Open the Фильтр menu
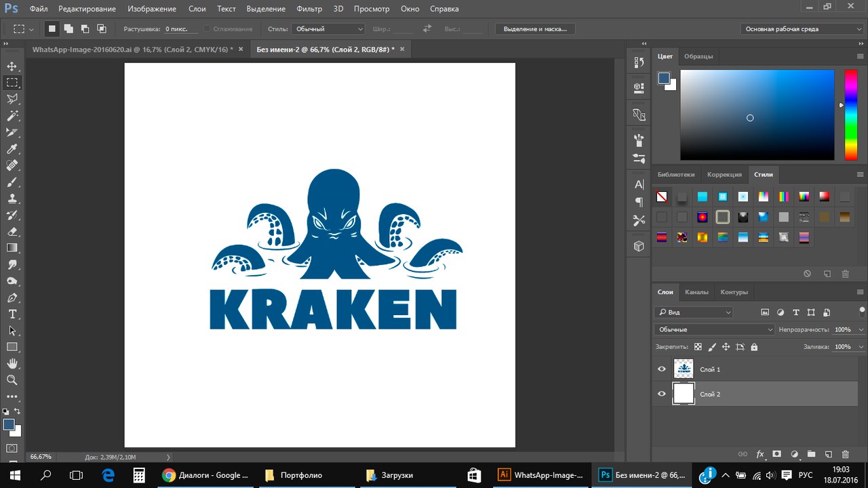The image size is (868, 488). (309, 9)
